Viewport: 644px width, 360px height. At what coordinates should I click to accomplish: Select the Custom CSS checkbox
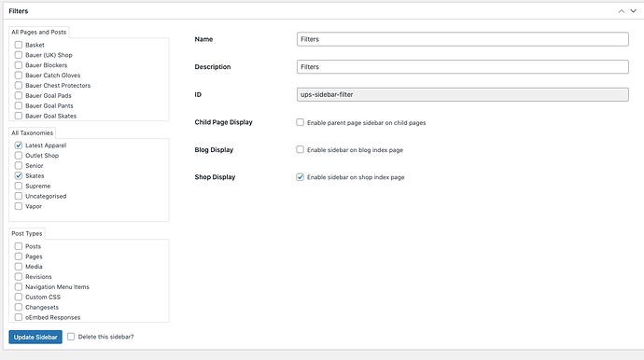(x=19, y=297)
